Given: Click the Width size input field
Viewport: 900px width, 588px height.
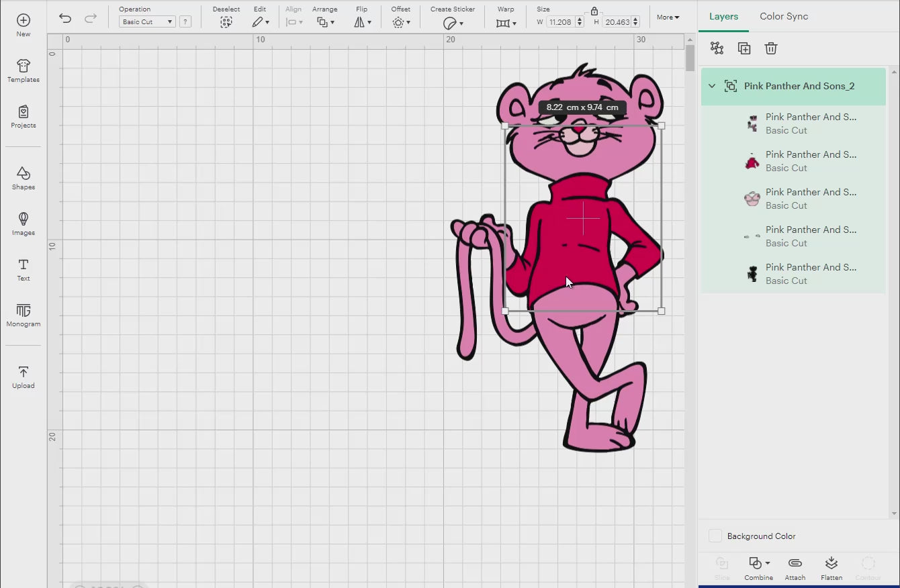Looking at the screenshot, I should tap(561, 22).
